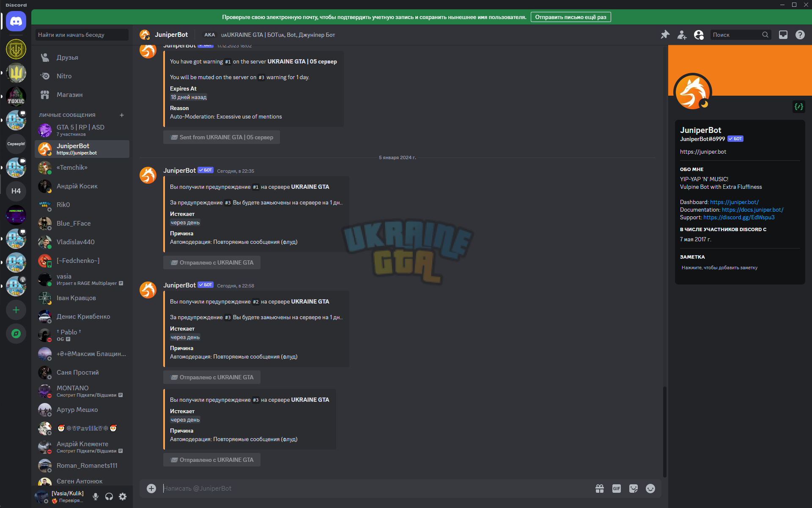Open the Магазин tab
Image resolution: width=812 pixels, height=508 pixels.
82,95
